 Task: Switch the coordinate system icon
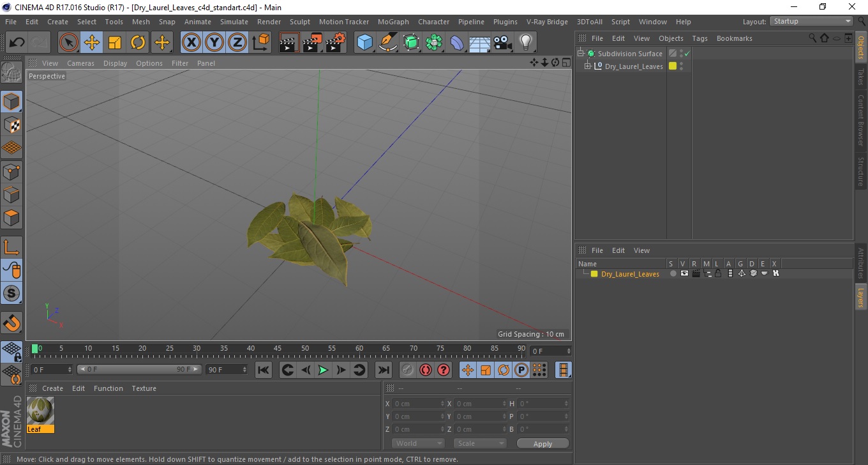click(x=260, y=43)
